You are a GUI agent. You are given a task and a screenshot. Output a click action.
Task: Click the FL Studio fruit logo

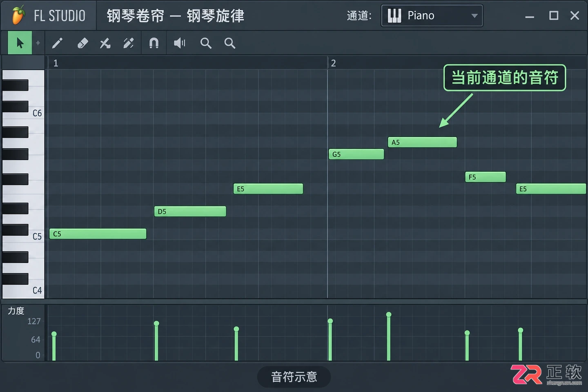pyautogui.click(x=18, y=16)
